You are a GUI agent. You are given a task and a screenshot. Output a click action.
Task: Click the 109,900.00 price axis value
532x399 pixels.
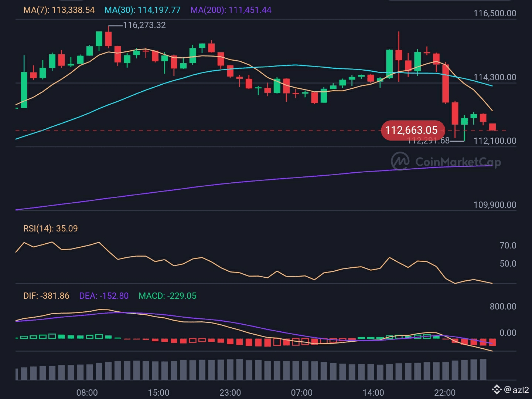click(x=495, y=205)
